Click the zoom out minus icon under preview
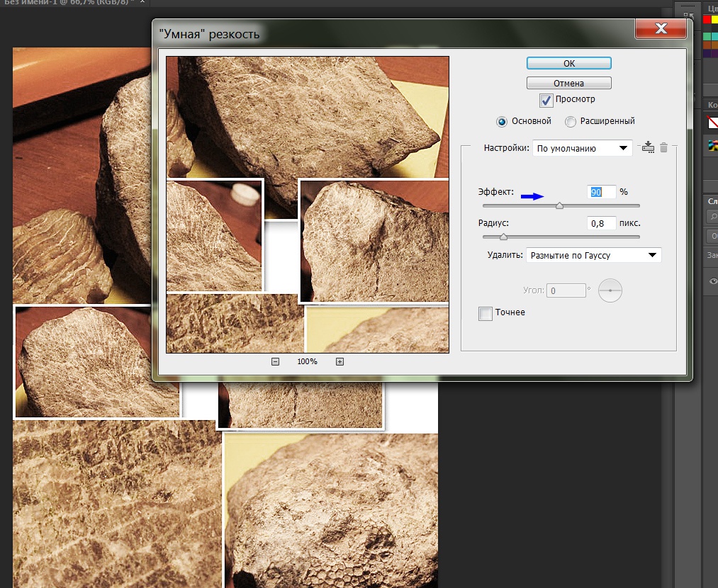Screen dimensions: 718x588 point(275,361)
